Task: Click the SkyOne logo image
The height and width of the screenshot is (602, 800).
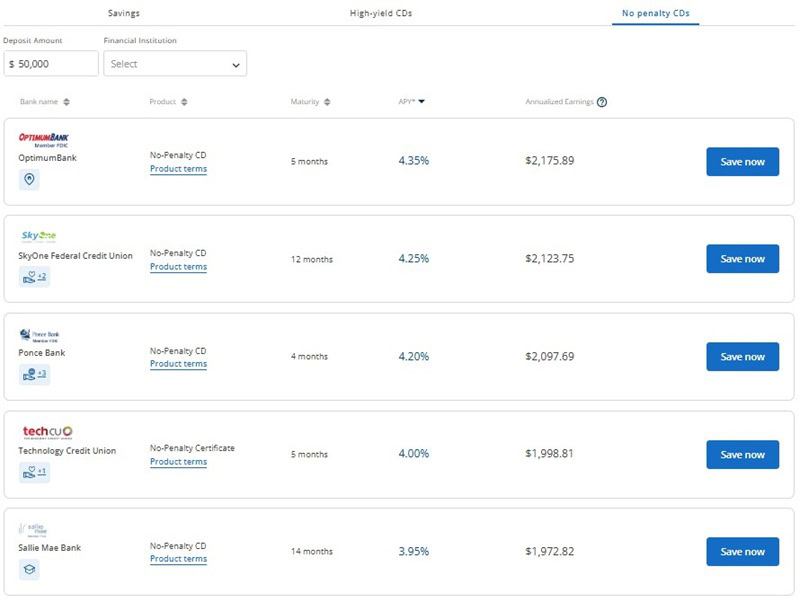Action: pyautogui.click(x=39, y=236)
